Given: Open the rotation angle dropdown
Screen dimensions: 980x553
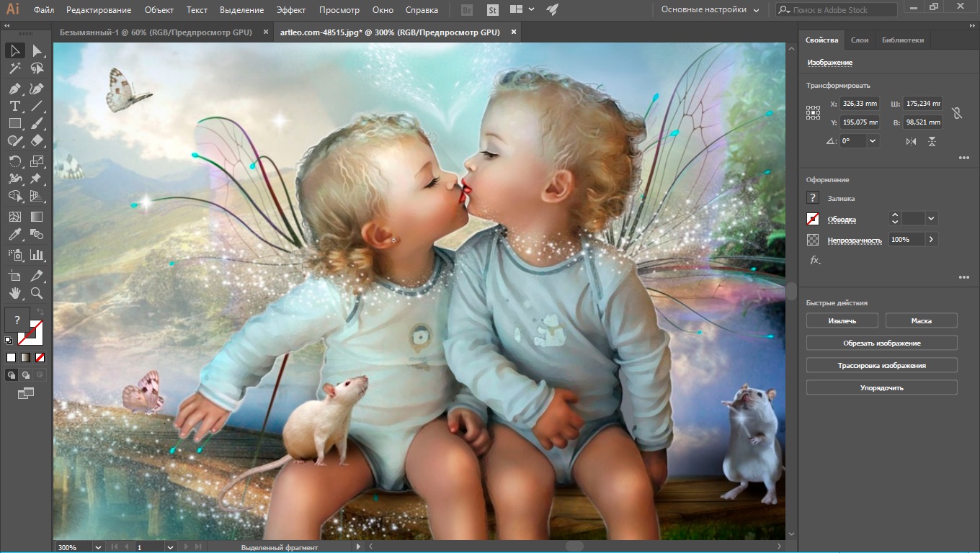Looking at the screenshot, I should [x=873, y=141].
